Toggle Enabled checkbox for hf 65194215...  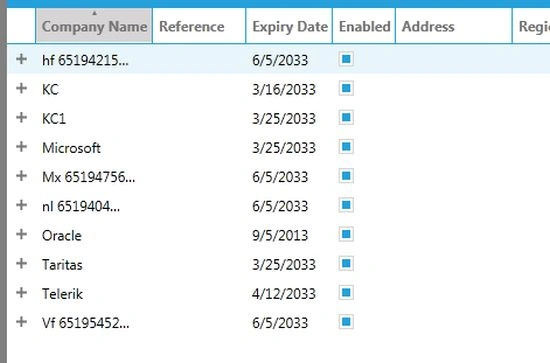click(x=346, y=59)
